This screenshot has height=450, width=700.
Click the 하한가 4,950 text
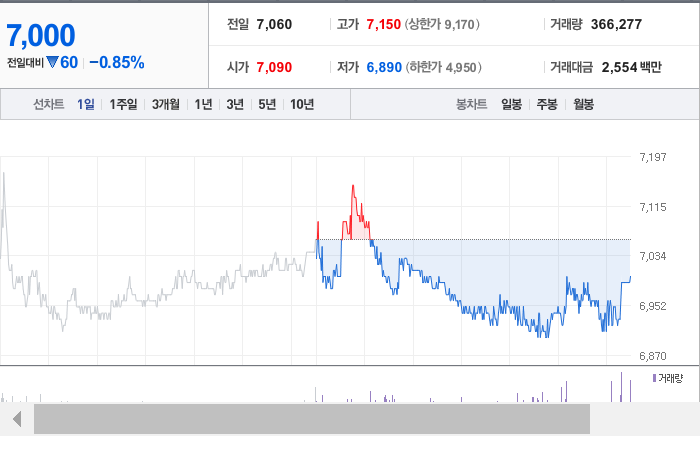(x=443, y=67)
